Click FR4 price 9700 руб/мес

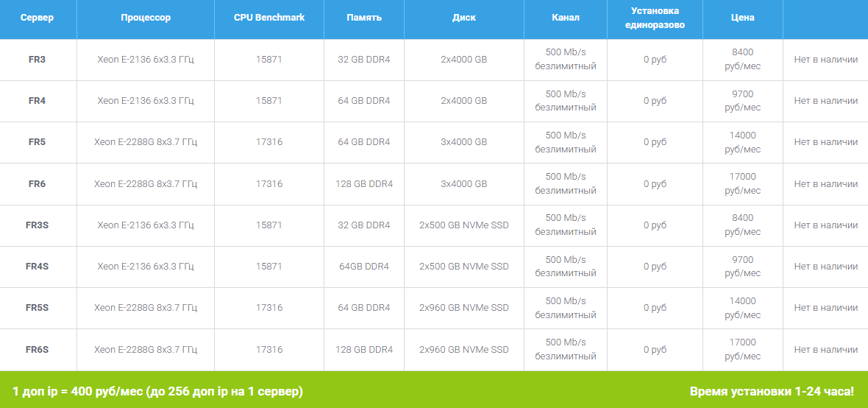point(742,101)
